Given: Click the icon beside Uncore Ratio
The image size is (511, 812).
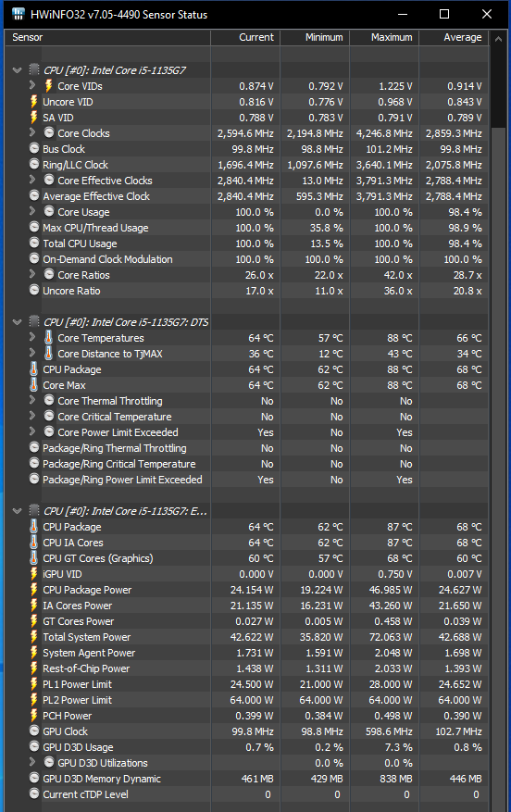Looking at the screenshot, I should tap(33, 290).
